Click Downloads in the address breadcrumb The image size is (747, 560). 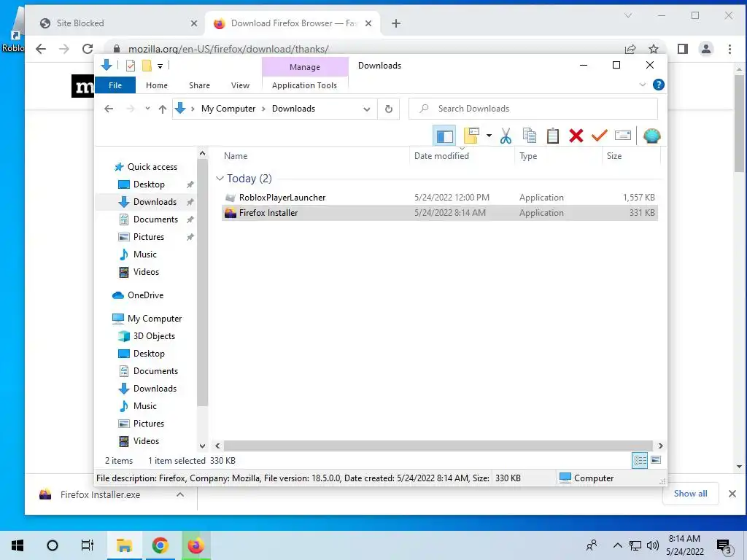pyautogui.click(x=293, y=109)
